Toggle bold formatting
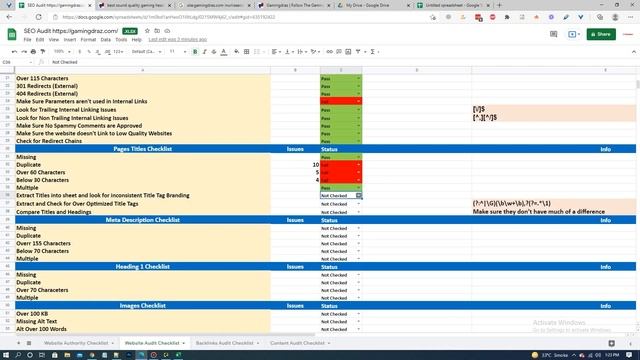The height and width of the screenshot is (360, 640). 195,52
